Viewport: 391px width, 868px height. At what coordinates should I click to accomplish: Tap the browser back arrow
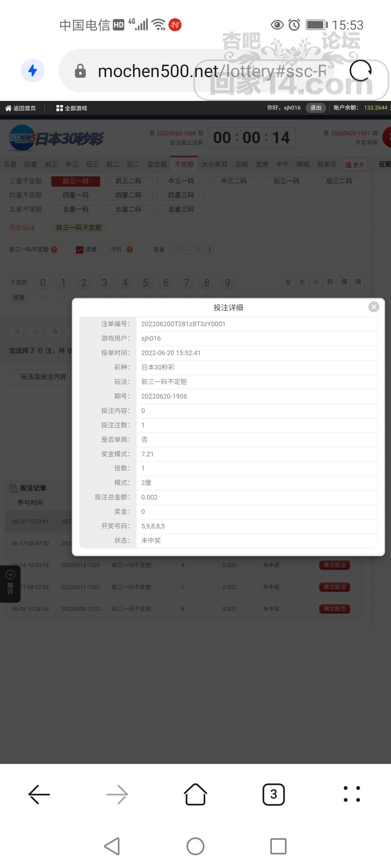(39, 795)
